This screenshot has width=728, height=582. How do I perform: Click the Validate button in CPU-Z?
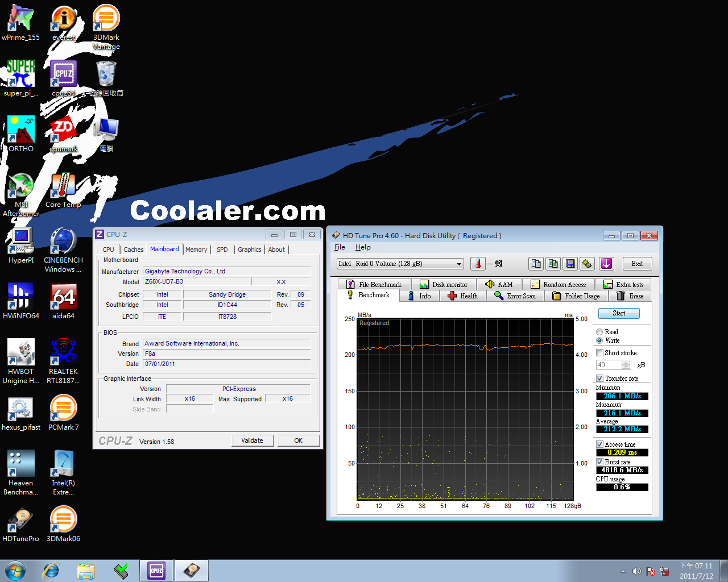pos(252,440)
